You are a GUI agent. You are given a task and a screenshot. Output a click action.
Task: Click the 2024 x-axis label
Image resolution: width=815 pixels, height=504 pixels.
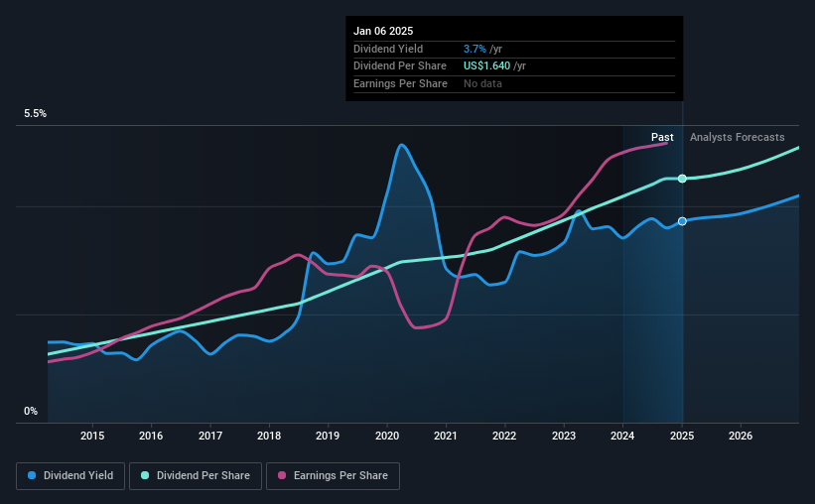click(622, 436)
